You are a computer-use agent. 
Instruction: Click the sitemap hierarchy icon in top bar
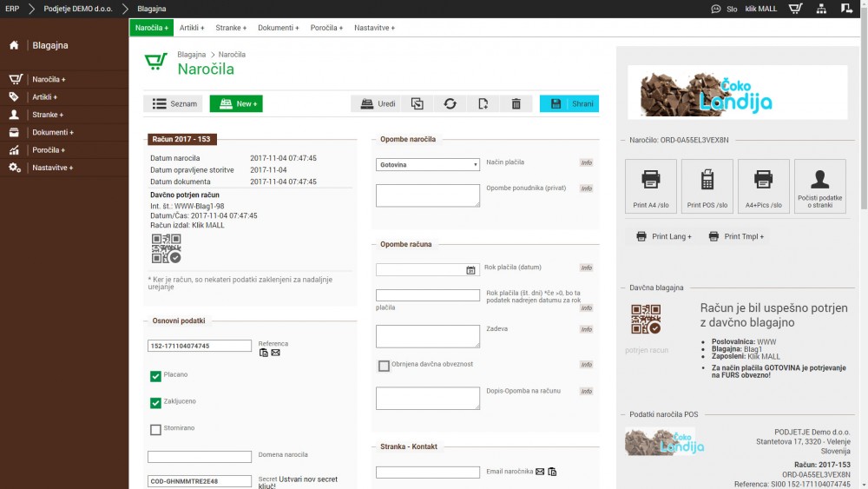[821, 9]
